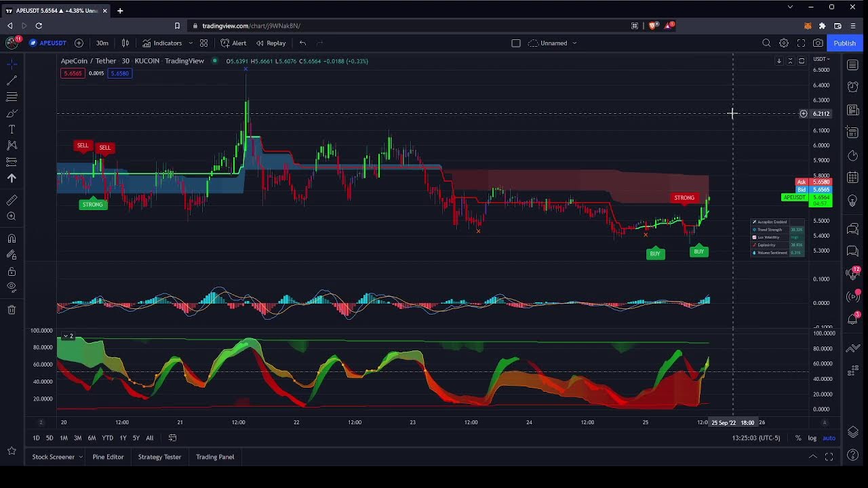Open the candlestick chart style selector
This screenshot has height=488, width=868.
click(125, 43)
